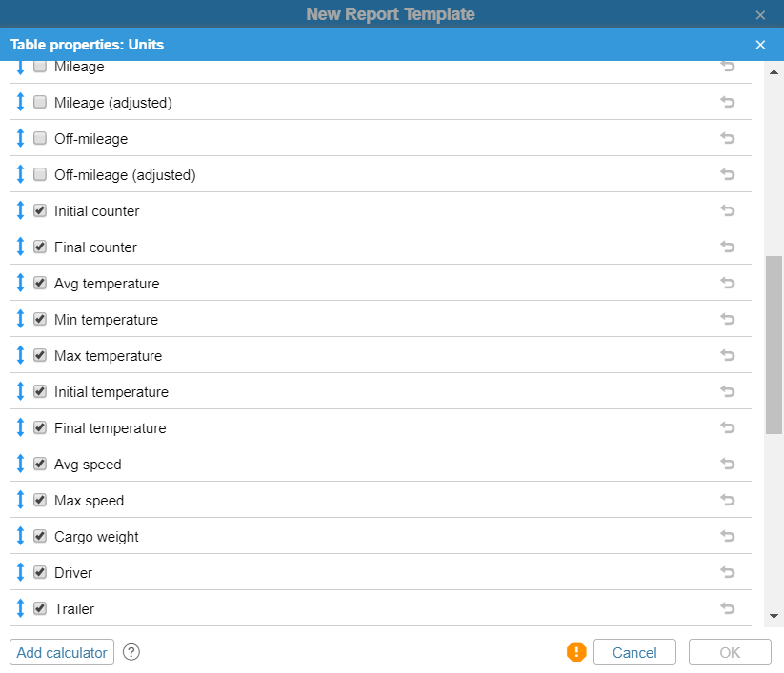Screen dimensions: 784x673
Task: Open the help question mark icon
Action: tap(131, 652)
